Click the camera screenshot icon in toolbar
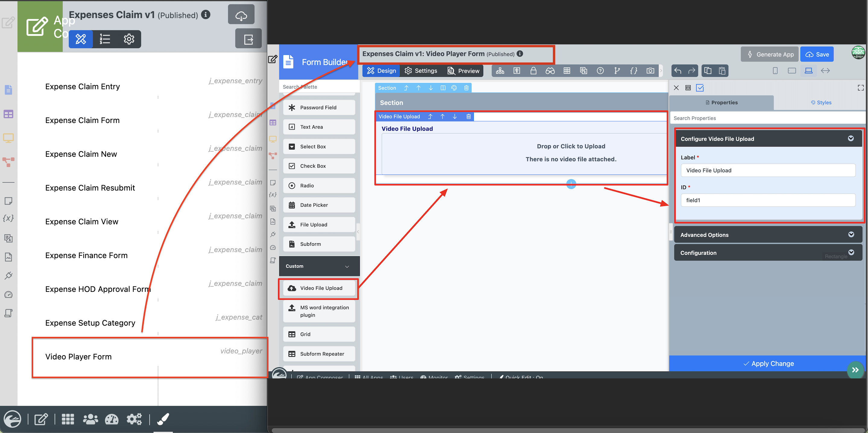 pos(650,71)
